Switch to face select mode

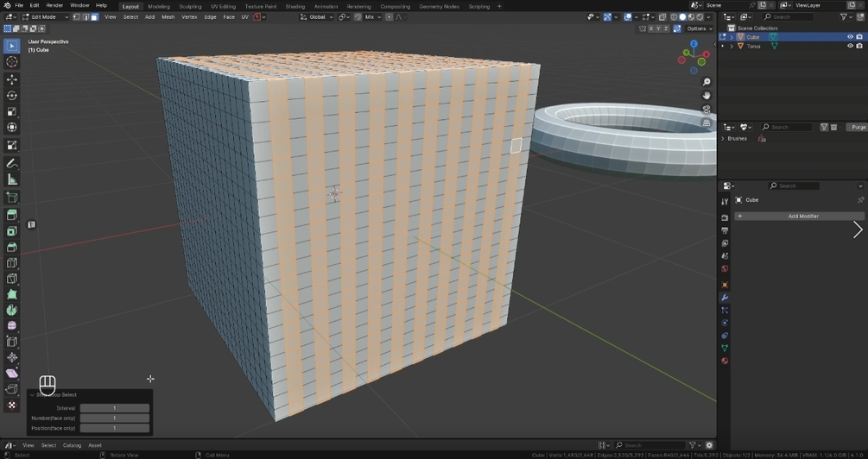95,17
